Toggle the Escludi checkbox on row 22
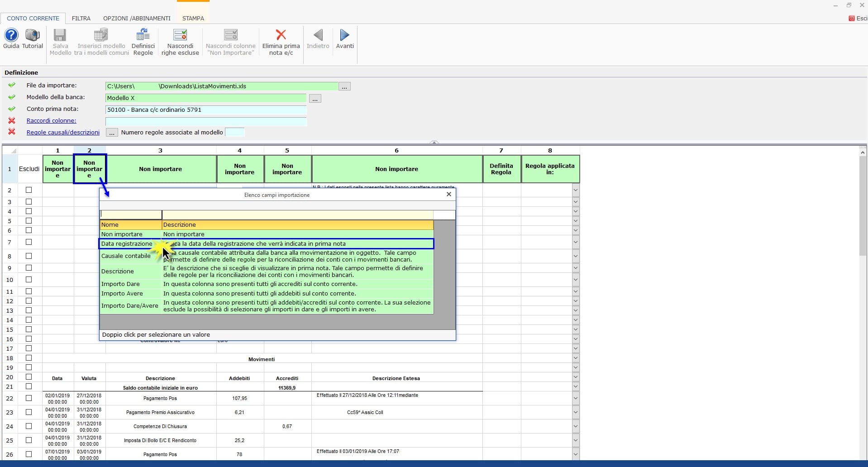The width and height of the screenshot is (868, 467). pos(29,398)
